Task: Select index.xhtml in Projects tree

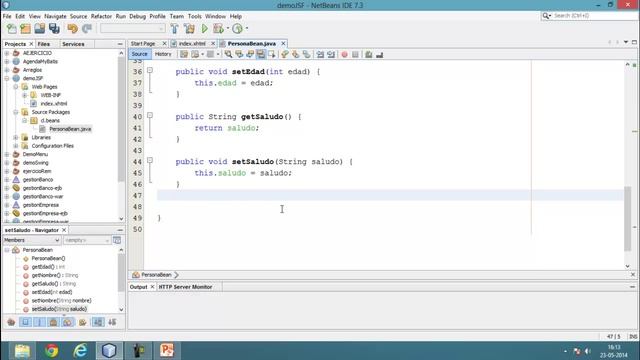Action: [x=53, y=104]
